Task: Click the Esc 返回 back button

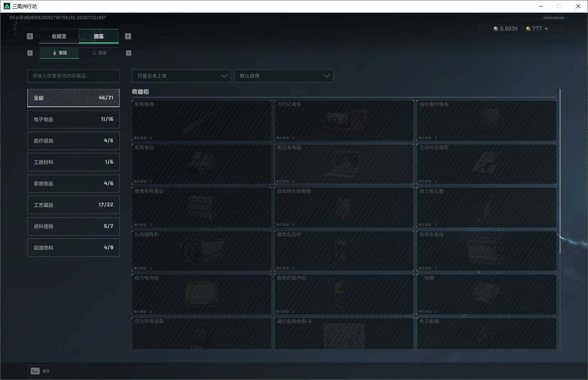Action: 40,371
